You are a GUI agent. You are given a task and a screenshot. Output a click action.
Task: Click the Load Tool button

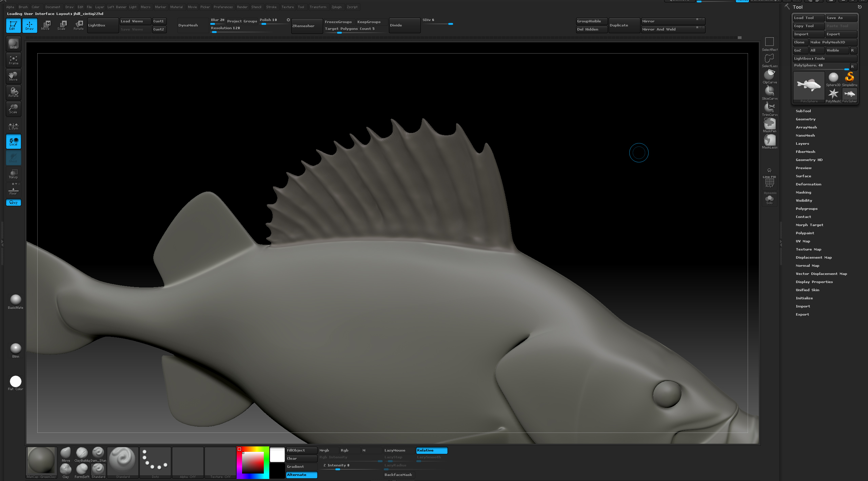(808, 18)
